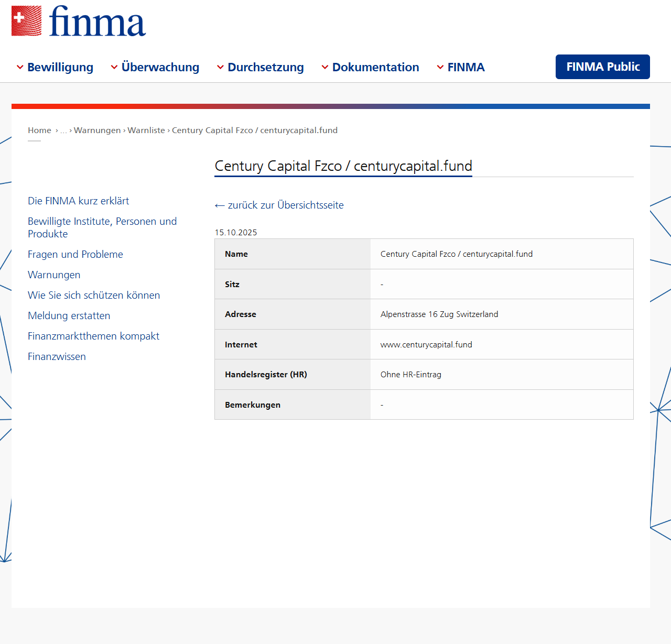Open Meldung erstatten in sidebar
This screenshot has width=671, height=644.
pyautogui.click(x=69, y=315)
